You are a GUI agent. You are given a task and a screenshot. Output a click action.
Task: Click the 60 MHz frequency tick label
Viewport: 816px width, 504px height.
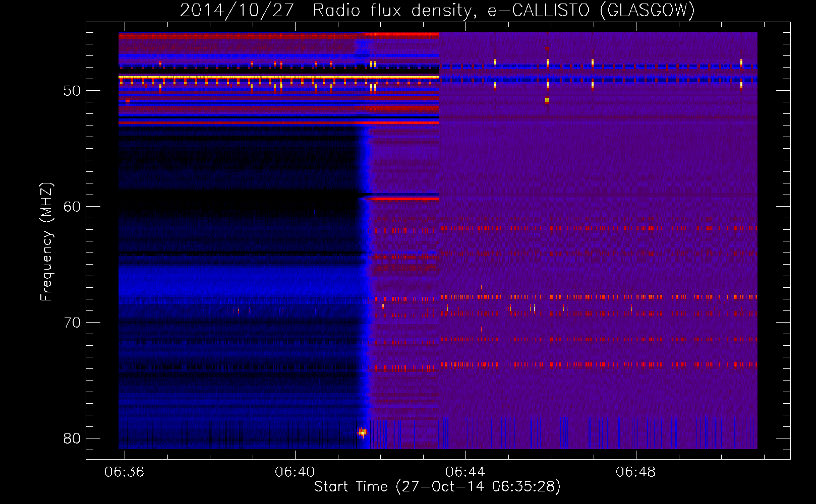72,207
